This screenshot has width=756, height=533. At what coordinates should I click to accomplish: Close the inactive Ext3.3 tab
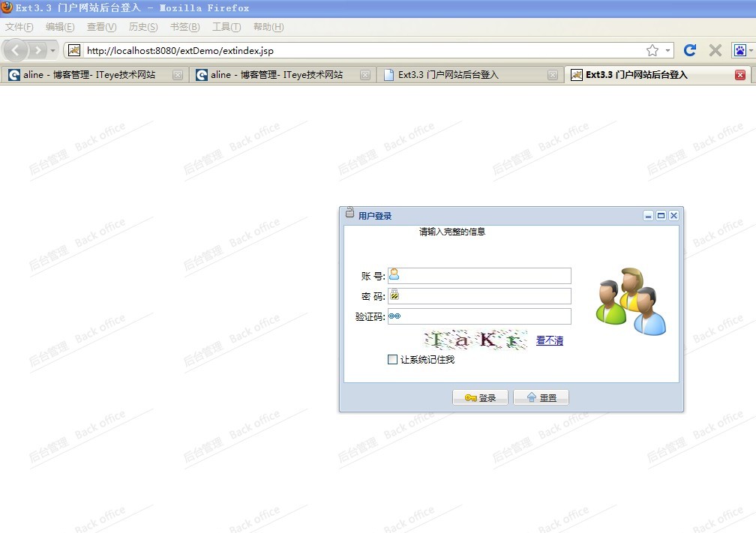pyautogui.click(x=553, y=75)
